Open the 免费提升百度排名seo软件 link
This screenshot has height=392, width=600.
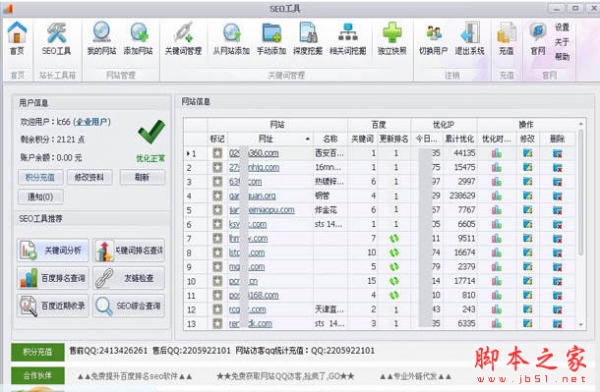[x=135, y=376]
